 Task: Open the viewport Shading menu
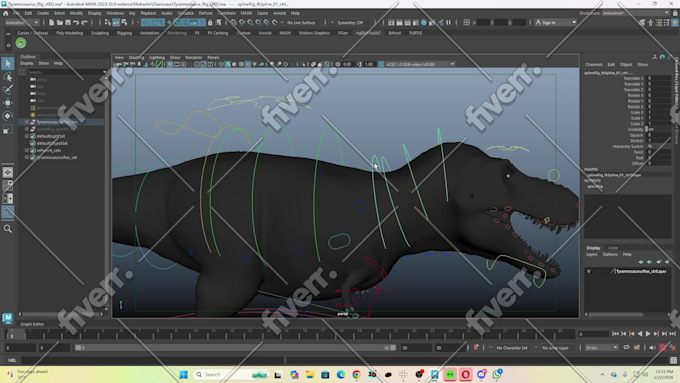136,58
